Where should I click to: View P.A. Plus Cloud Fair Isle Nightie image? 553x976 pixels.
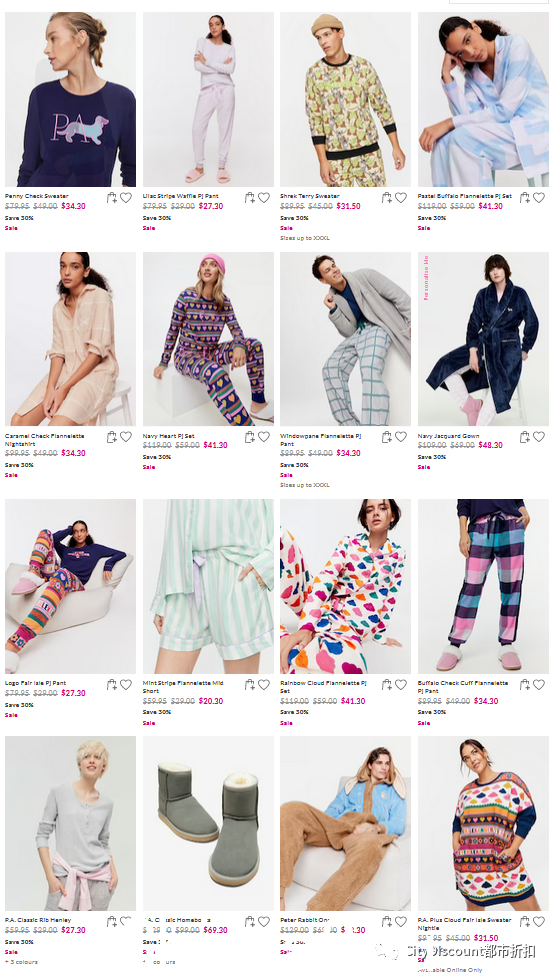[483, 824]
